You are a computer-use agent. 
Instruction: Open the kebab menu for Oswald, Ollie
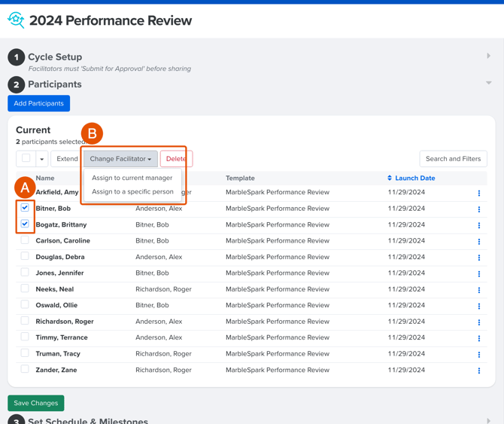(x=478, y=306)
